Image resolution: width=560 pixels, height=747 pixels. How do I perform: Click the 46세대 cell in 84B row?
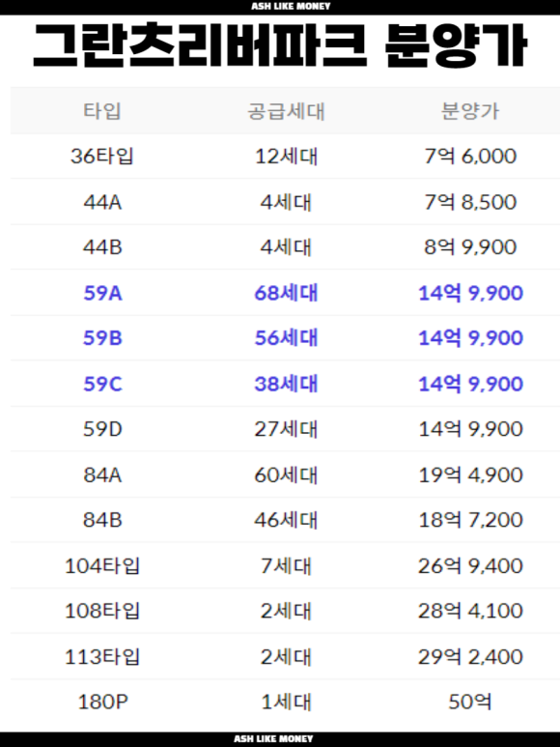pyautogui.click(x=286, y=520)
